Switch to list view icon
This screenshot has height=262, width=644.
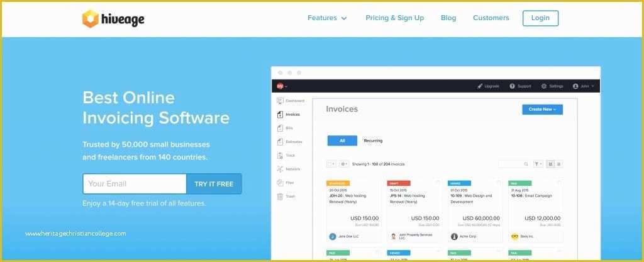558,164
